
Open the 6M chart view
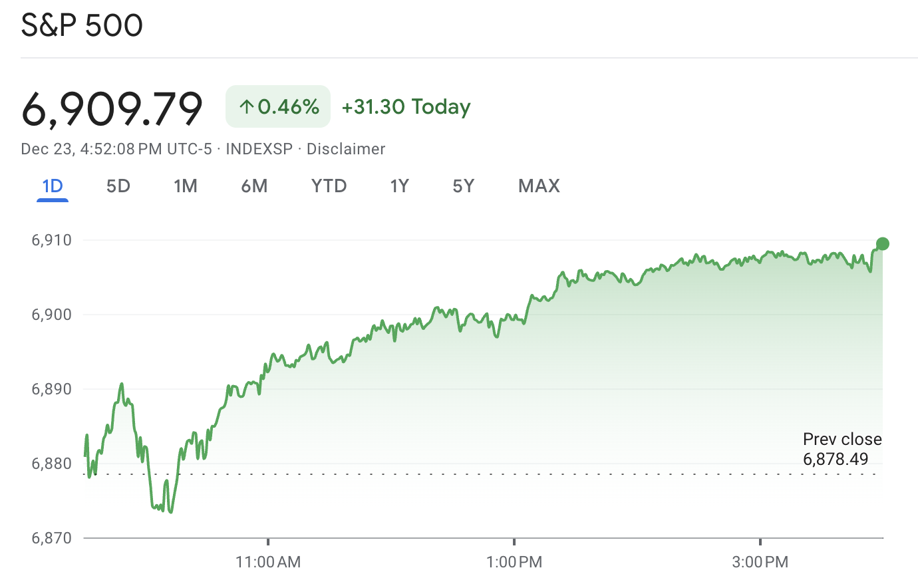[254, 186]
